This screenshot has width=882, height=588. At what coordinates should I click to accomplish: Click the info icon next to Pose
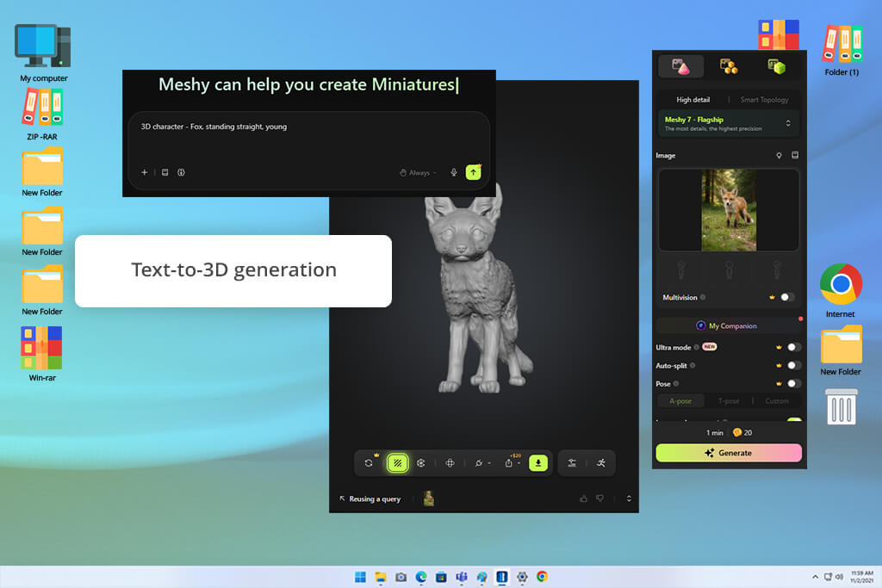click(676, 383)
